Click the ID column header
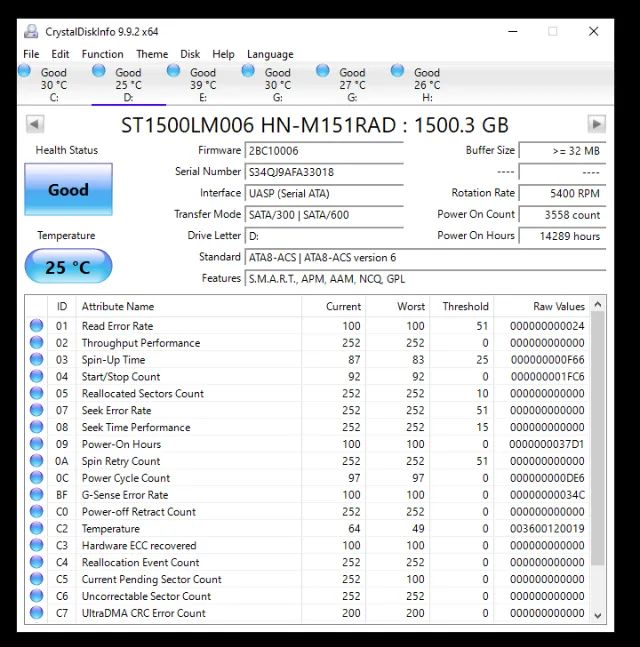 [x=62, y=306]
